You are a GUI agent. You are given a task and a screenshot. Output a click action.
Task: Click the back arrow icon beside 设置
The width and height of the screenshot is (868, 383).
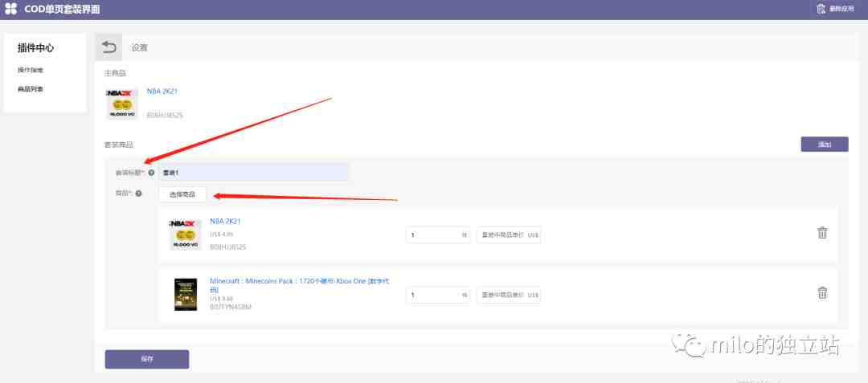108,47
